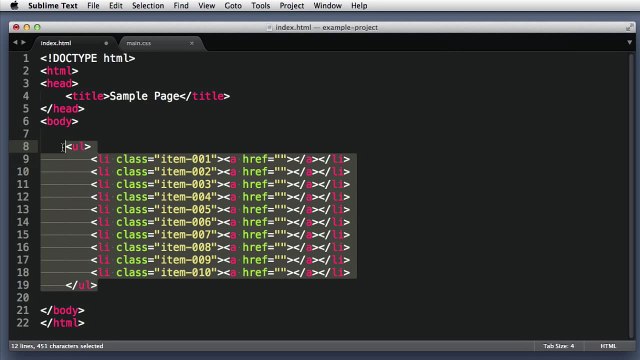Minimize the window with the yellow button
This screenshot has height=360, width=640.
(x=27, y=27)
